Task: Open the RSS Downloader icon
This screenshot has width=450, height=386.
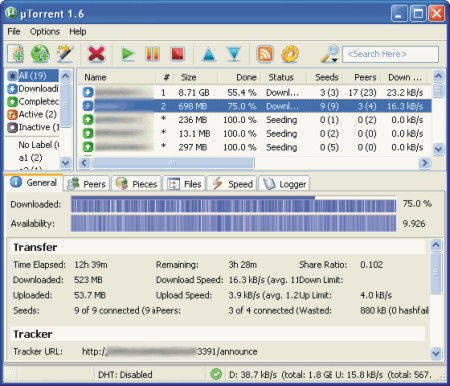Action: tap(265, 54)
